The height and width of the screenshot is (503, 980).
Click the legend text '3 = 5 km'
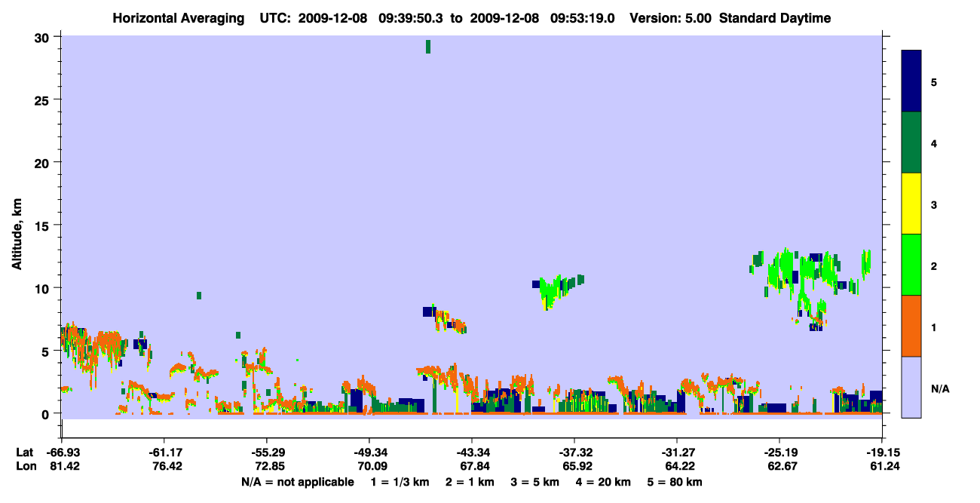click(x=534, y=482)
